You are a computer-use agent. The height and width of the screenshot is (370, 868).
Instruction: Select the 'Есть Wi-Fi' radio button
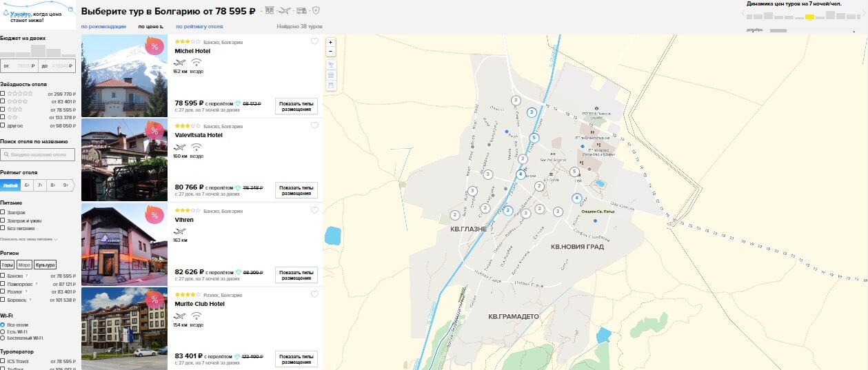click(3, 331)
